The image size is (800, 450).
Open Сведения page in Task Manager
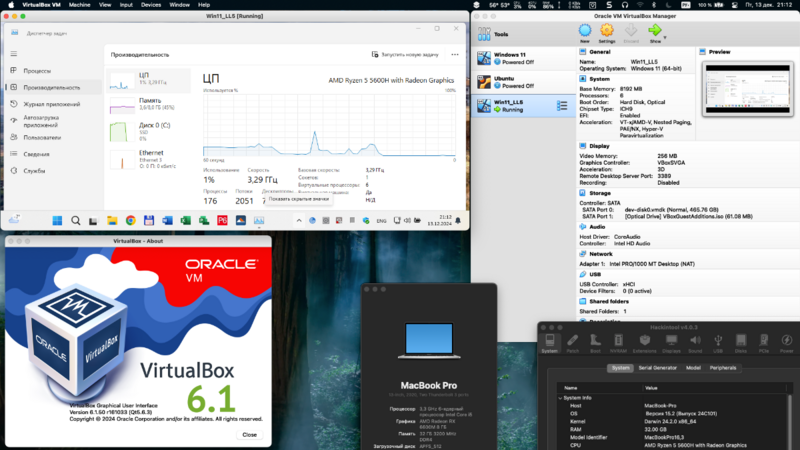[x=54, y=154]
